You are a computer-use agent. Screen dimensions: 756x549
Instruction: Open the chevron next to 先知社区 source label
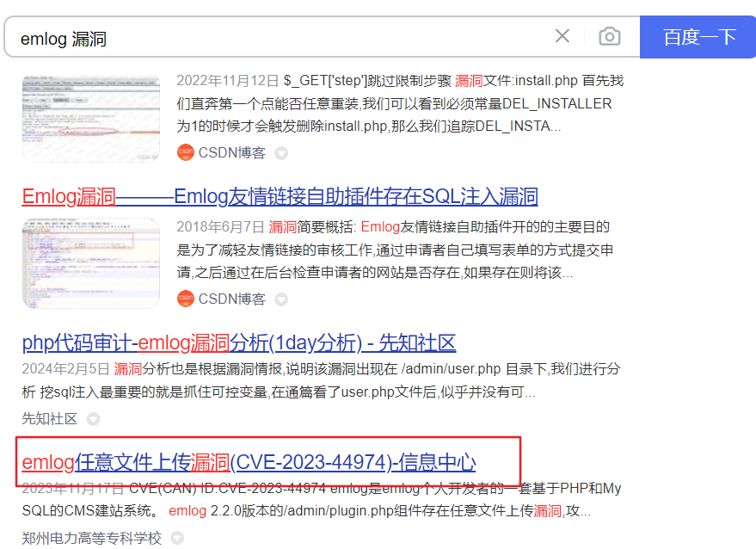pos(93,418)
